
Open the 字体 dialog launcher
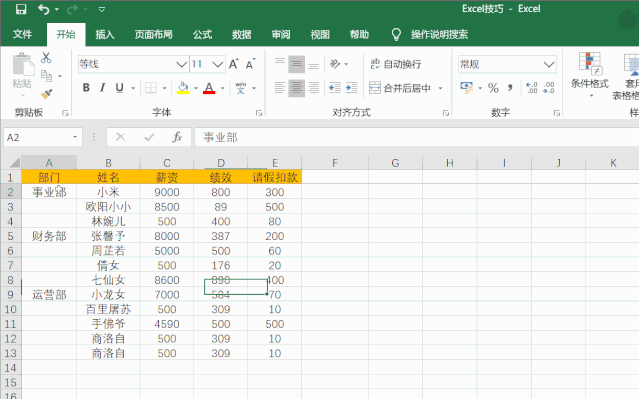[x=259, y=113]
